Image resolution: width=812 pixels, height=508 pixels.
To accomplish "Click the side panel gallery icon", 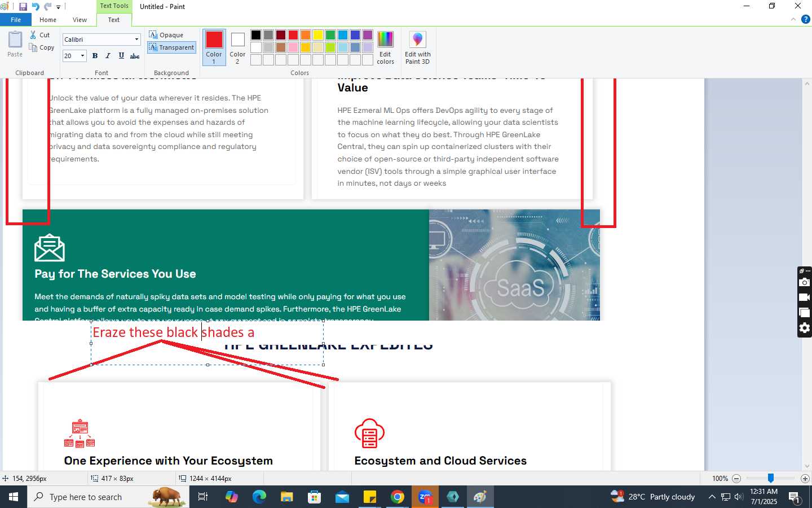I will click(805, 313).
